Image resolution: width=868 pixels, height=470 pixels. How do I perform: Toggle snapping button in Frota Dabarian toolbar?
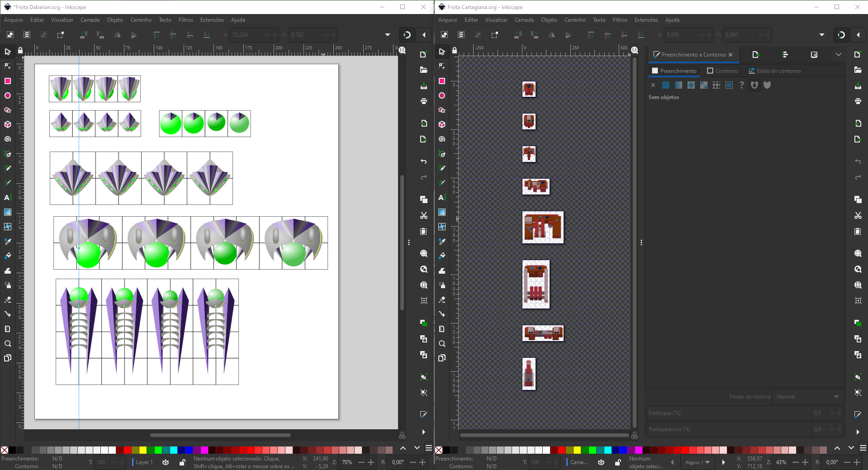pyautogui.click(x=407, y=35)
